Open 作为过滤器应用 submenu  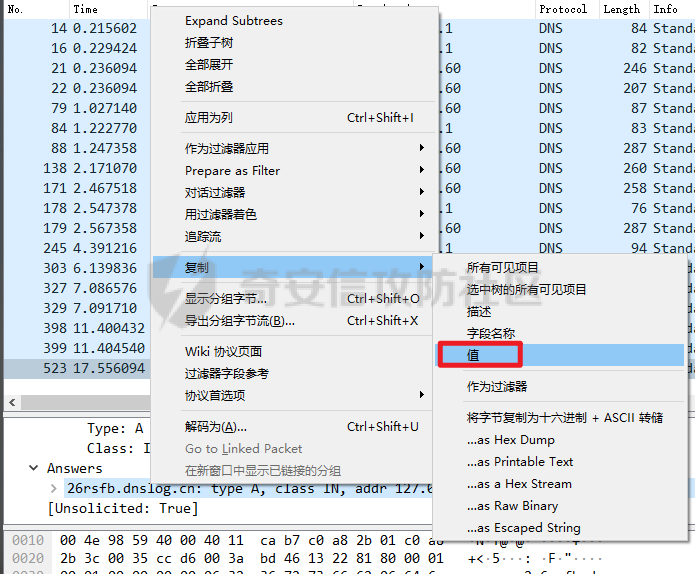[227, 148]
